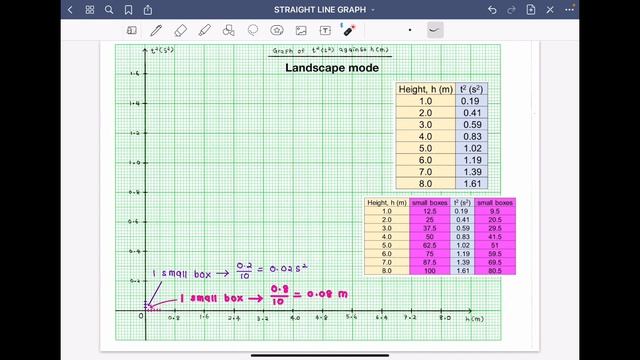Screen dimensions: 640x360
Task: Tap the 12.5 small boxes cell
Action: 429,211
